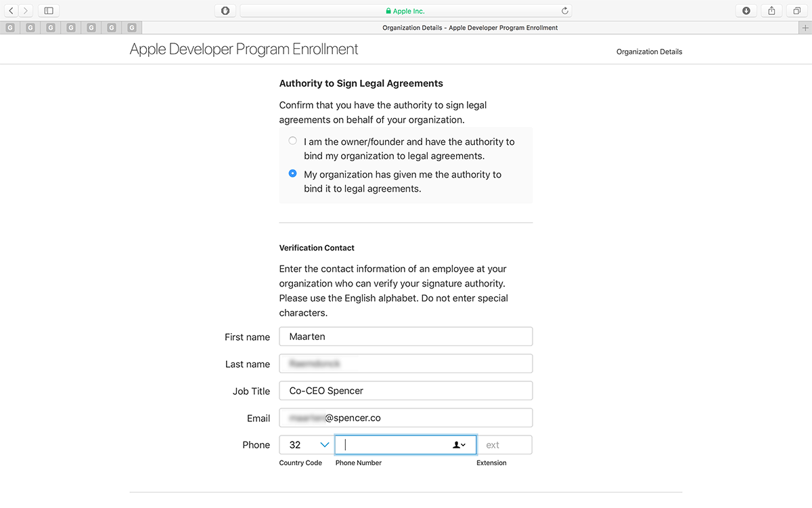Open the contacts autofill icon in Phone Number

459,445
